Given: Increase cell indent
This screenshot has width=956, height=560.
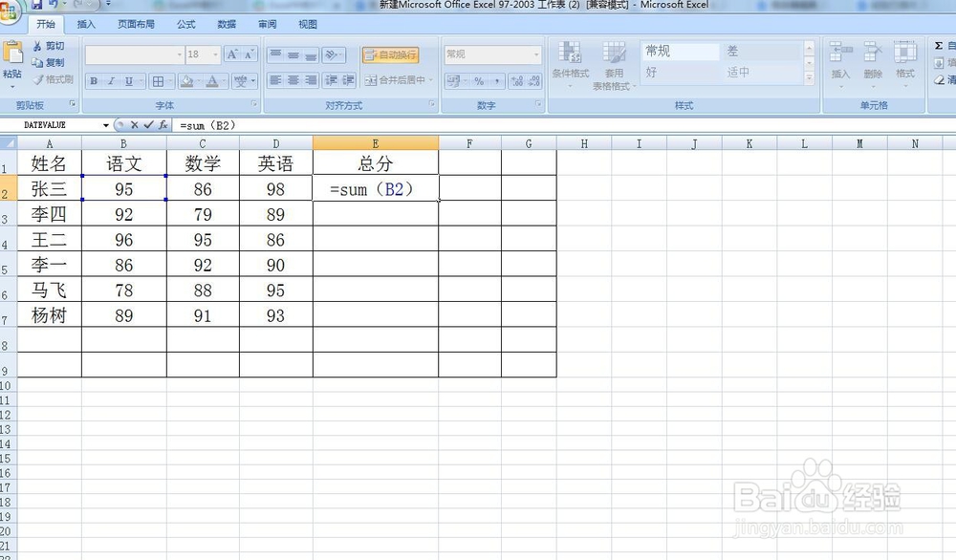Looking at the screenshot, I should point(348,80).
